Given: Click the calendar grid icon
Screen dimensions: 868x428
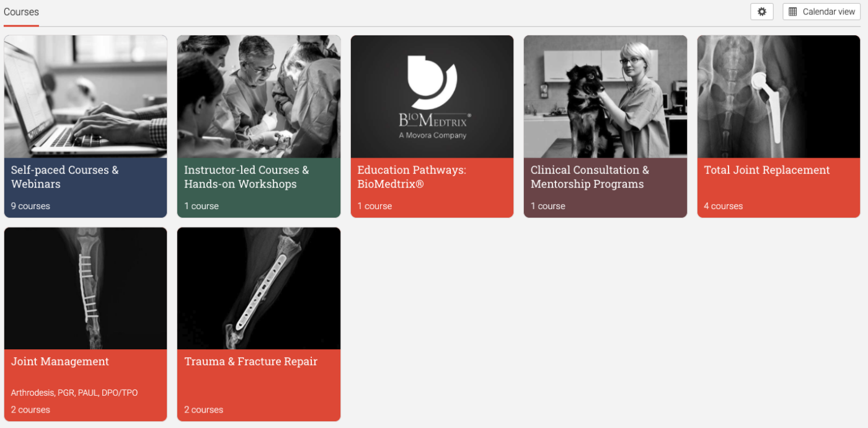Looking at the screenshot, I should [x=792, y=12].
